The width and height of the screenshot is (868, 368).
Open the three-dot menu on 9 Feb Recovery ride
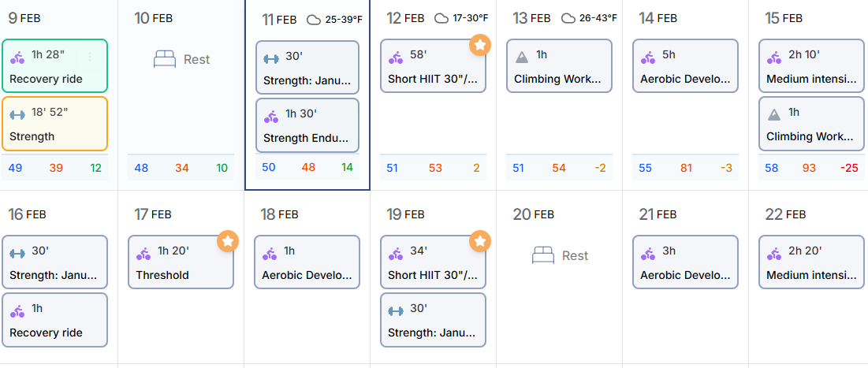[x=90, y=56]
